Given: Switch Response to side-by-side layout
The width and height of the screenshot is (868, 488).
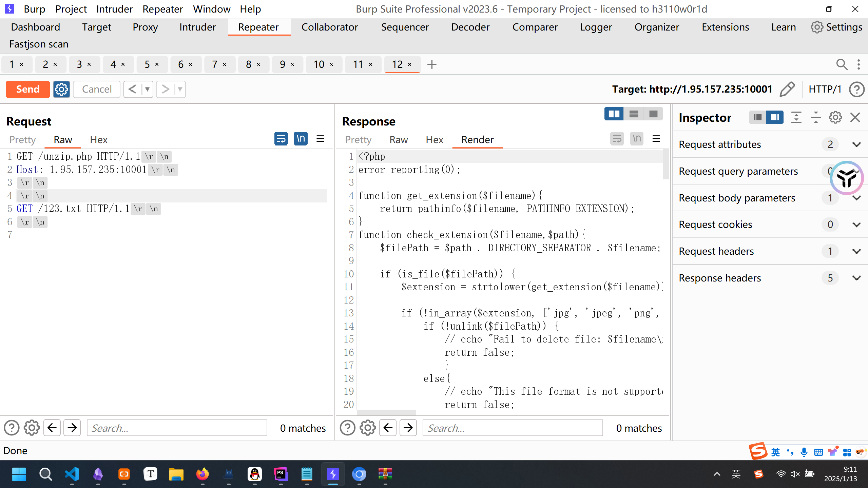Looking at the screenshot, I should click(x=614, y=114).
